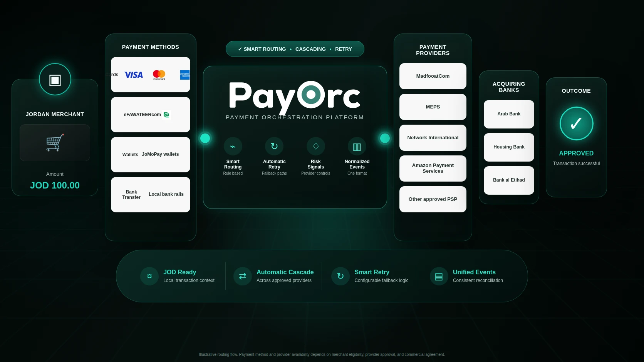This screenshot has height=362, width=644.
Task: Select Bank al Etihad acquiring bank
Action: [x=509, y=180]
